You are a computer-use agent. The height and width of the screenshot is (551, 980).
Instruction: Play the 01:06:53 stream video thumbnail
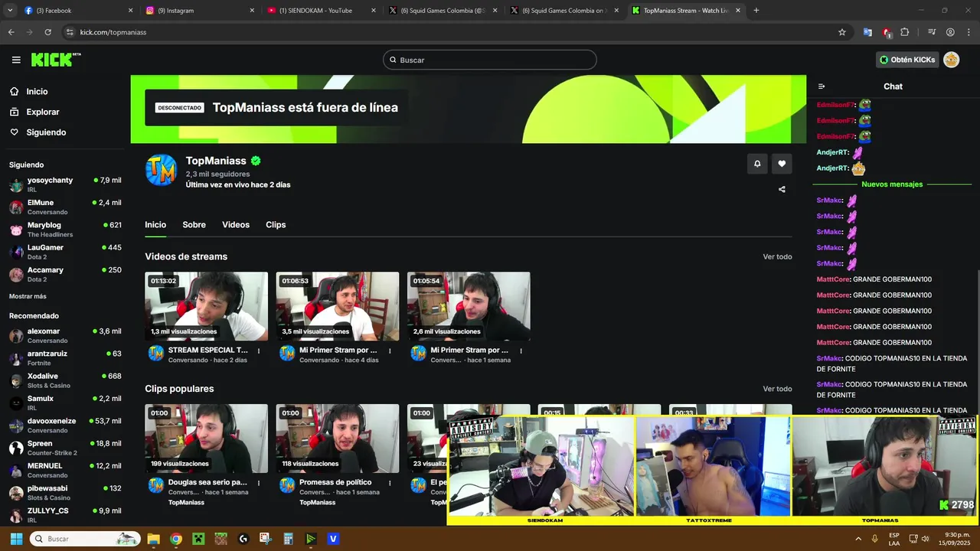pos(338,306)
